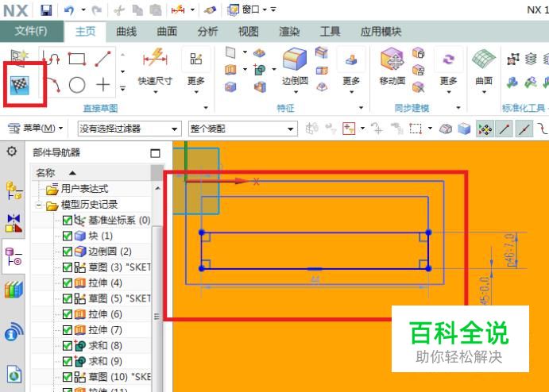549x392 pixels.
Task: Click the 窗口 window switch icon
Action: point(233,10)
